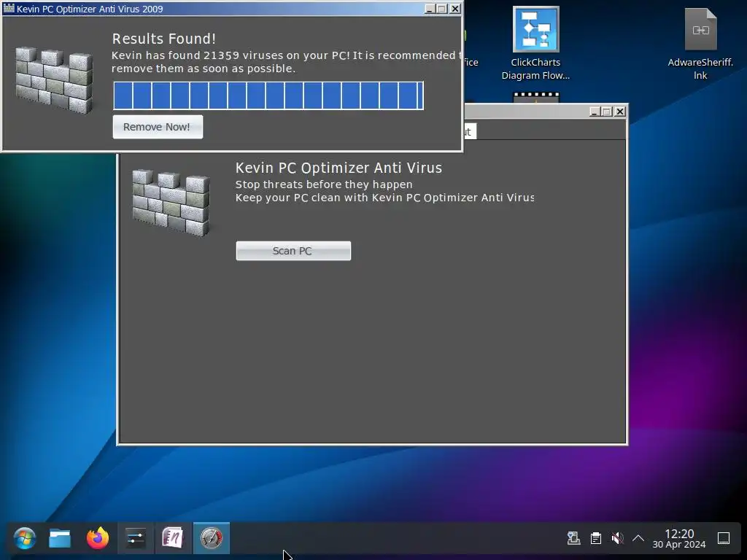Image resolution: width=747 pixels, height=560 pixels.
Task: Open the file manager taskbar icon
Action: pos(60,539)
